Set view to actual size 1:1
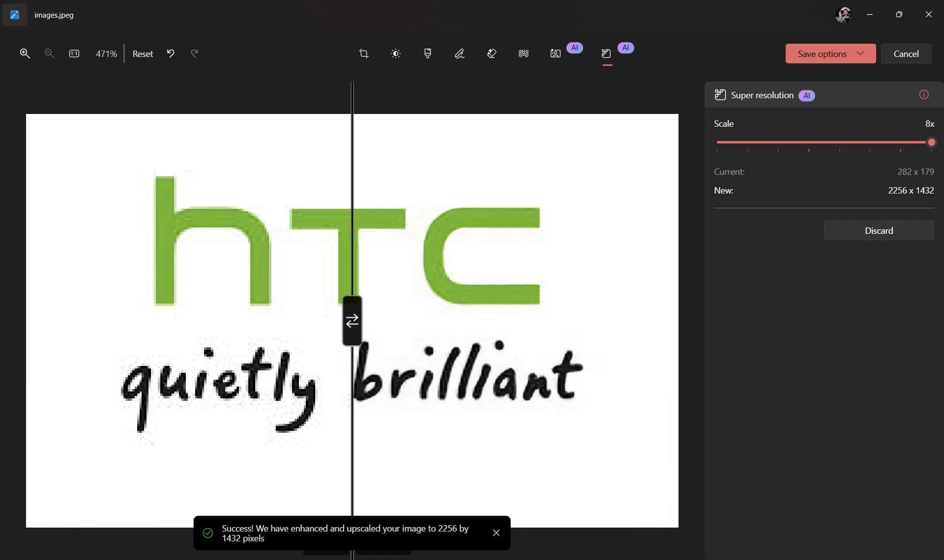 (x=74, y=54)
